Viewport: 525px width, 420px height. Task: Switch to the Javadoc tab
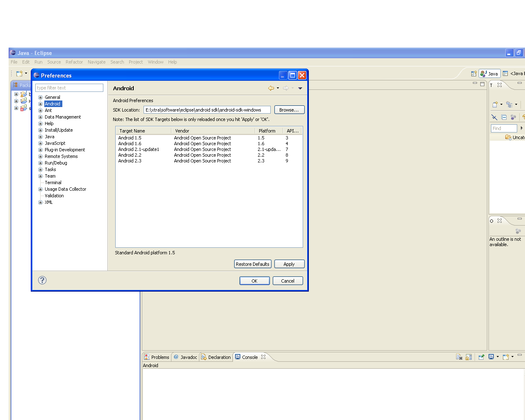185,357
